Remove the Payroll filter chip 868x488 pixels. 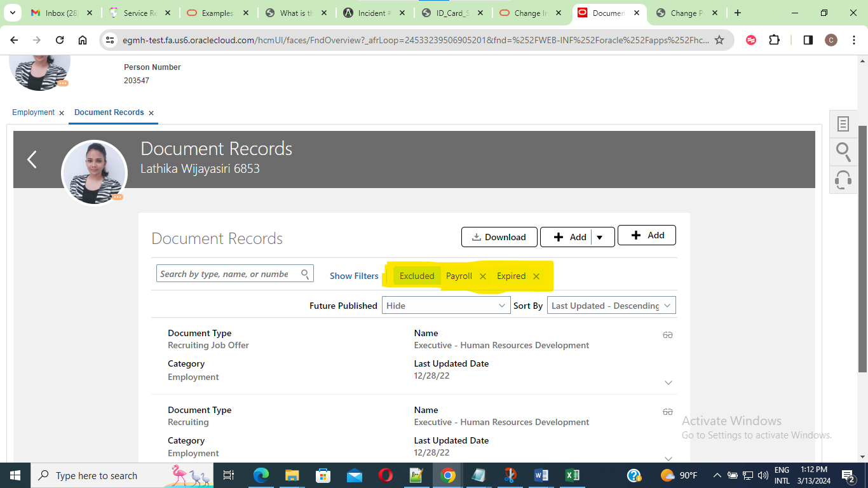(x=483, y=276)
